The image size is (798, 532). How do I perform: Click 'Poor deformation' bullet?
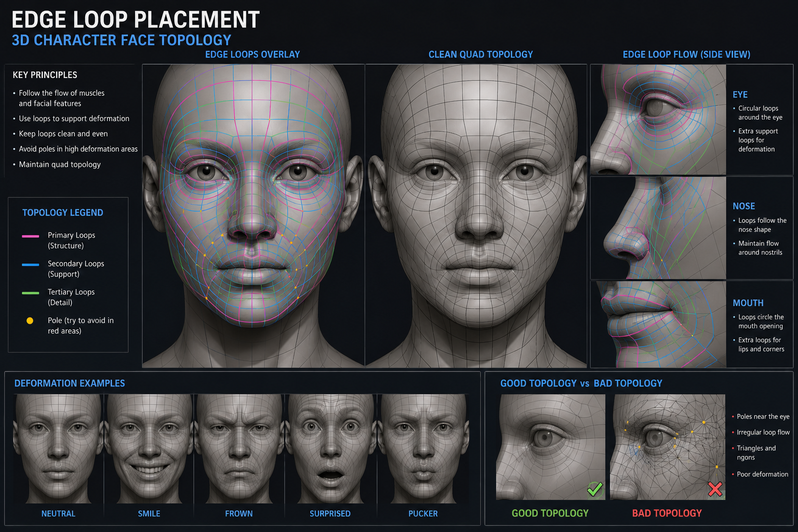point(760,474)
